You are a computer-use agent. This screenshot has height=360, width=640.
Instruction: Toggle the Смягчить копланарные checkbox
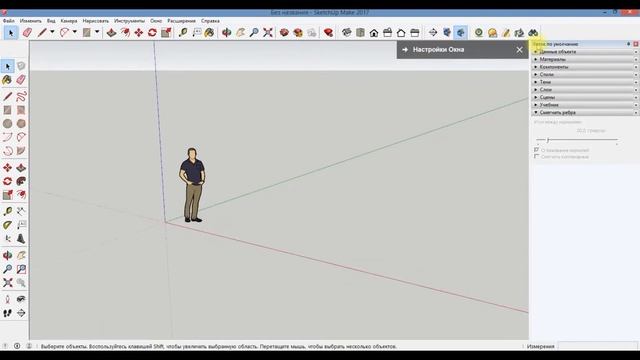pos(537,156)
